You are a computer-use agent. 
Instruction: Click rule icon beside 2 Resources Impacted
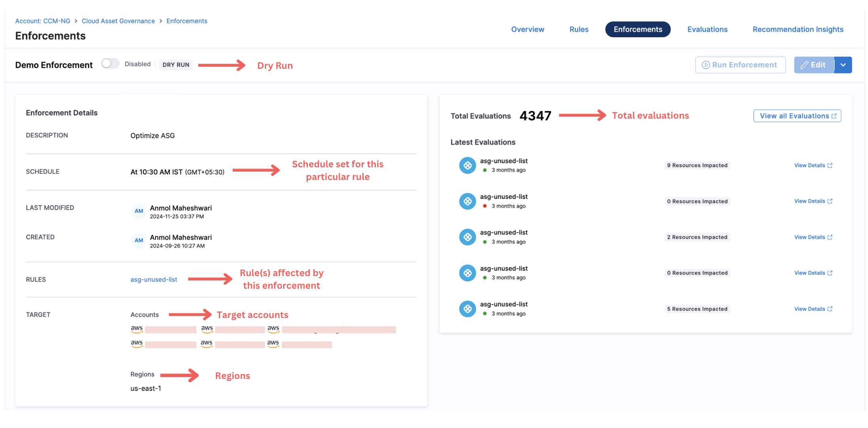pos(467,237)
